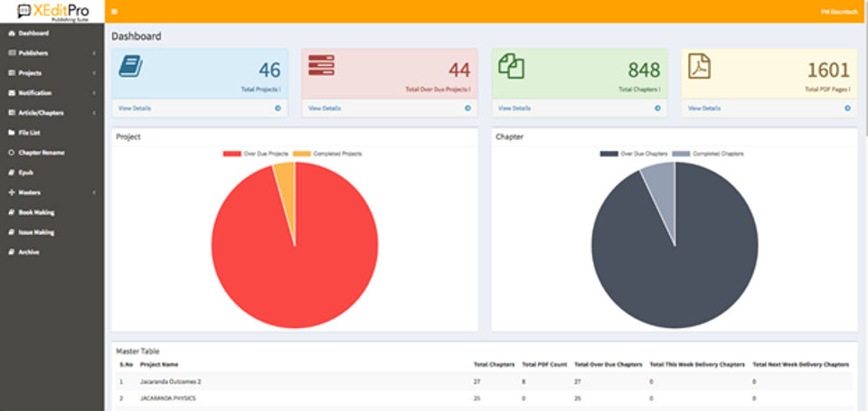
Task: Click the 1601 Total PDF Pages count
Action: click(x=828, y=70)
